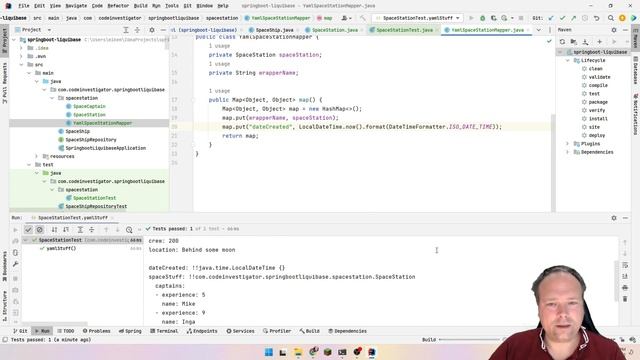Click the build hammer icon in toolbar
This screenshot has height=360, width=640.
pos(362,18)
